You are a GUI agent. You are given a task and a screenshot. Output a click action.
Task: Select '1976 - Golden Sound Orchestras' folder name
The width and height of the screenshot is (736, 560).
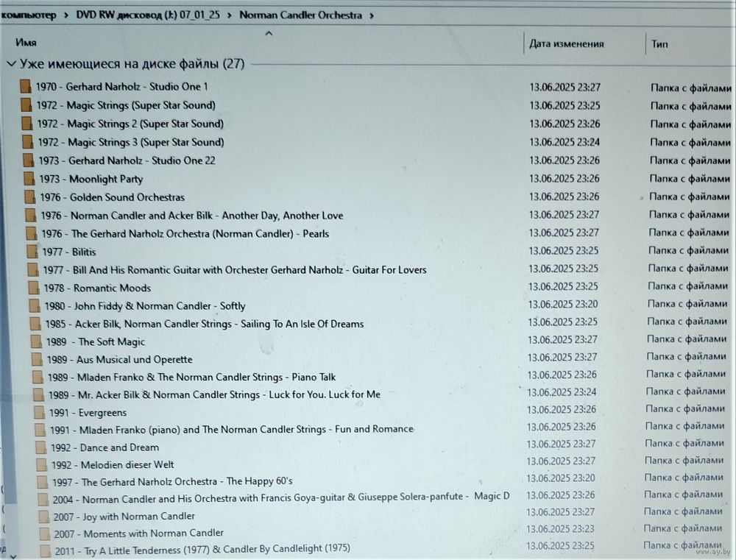pyautogui.click(x=112, y=197)
